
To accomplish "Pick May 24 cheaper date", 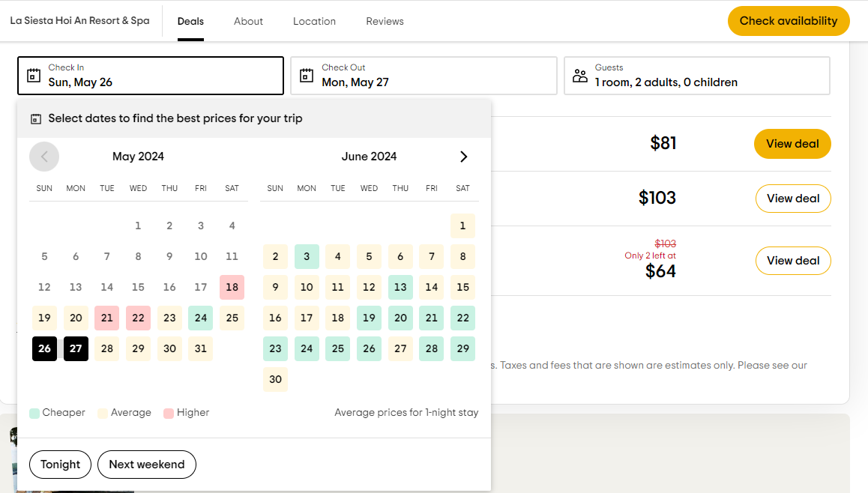I will coord(200,318).
